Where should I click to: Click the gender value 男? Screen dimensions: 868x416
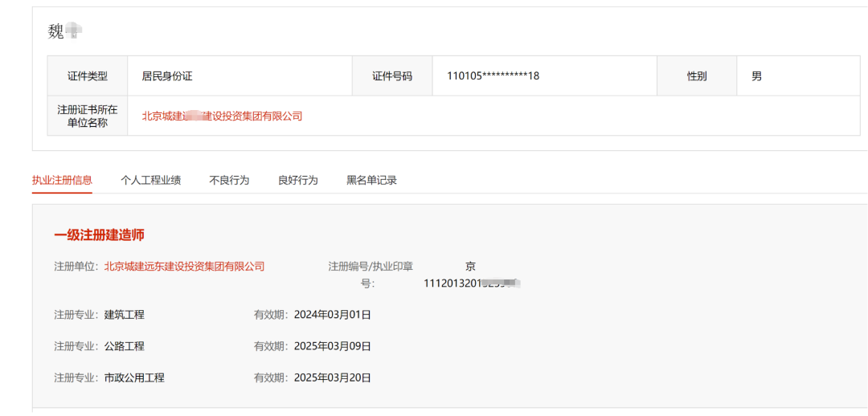tap(756, 76)
